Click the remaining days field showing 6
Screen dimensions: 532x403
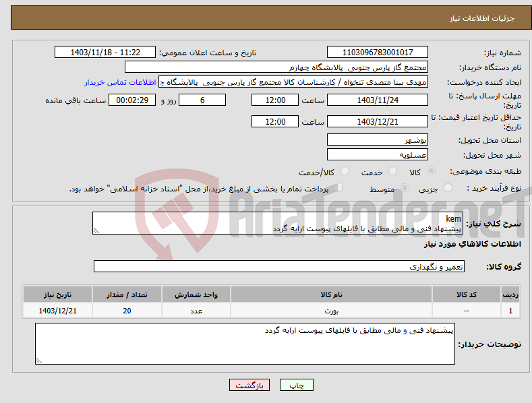point(202,100)
